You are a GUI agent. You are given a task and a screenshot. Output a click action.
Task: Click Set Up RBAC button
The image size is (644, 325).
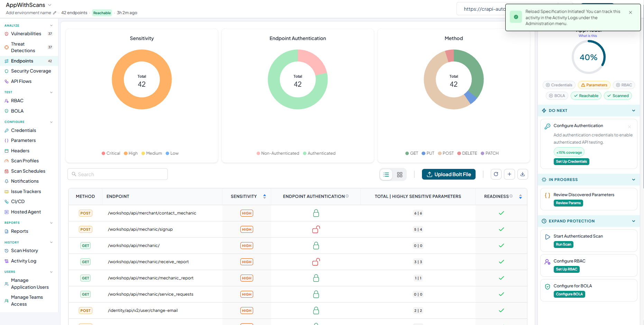click(567, 269)
